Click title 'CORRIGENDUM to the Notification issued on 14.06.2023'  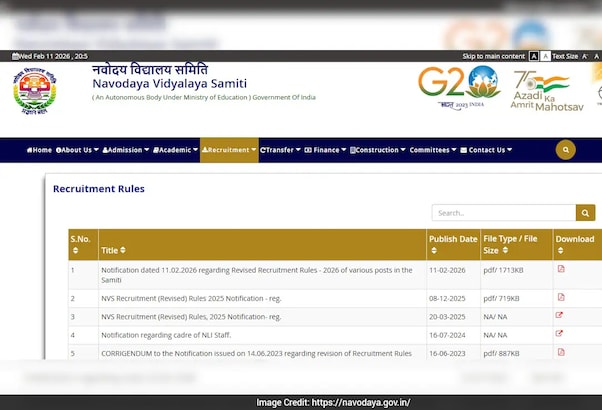point(256,353)
